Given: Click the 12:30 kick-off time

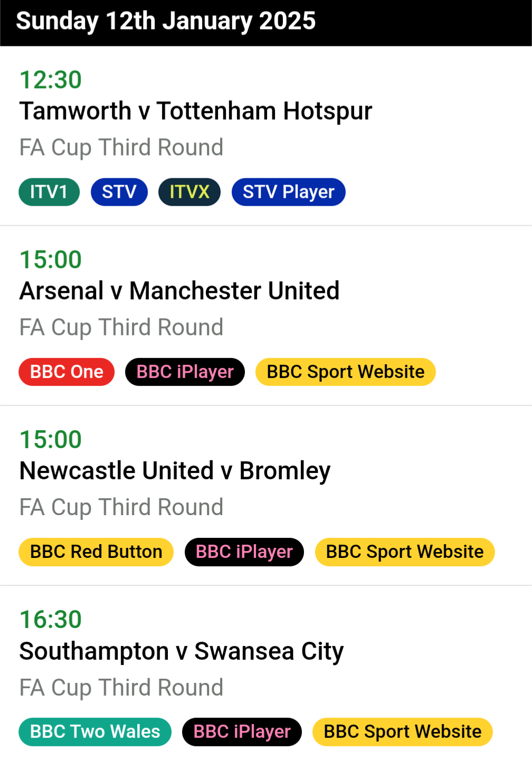Looking at the screenshot, I should point(51,80).
